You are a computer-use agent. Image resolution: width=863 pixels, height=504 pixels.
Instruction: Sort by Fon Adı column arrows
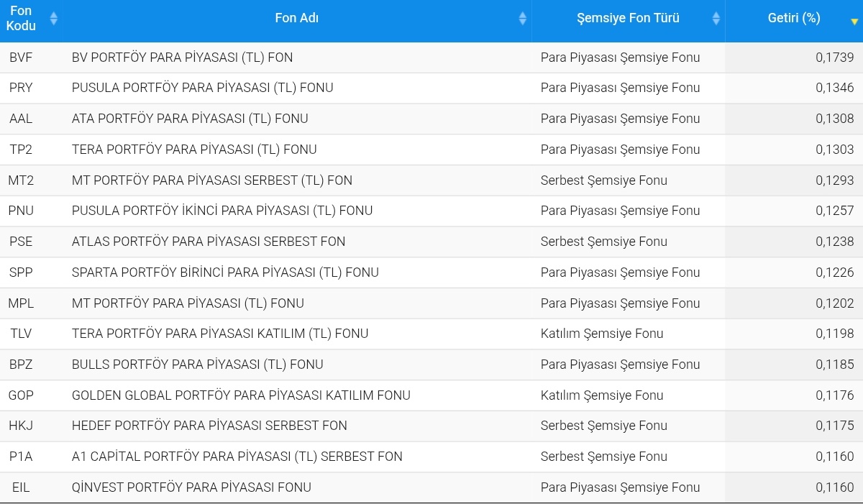[x=523, y=19]
